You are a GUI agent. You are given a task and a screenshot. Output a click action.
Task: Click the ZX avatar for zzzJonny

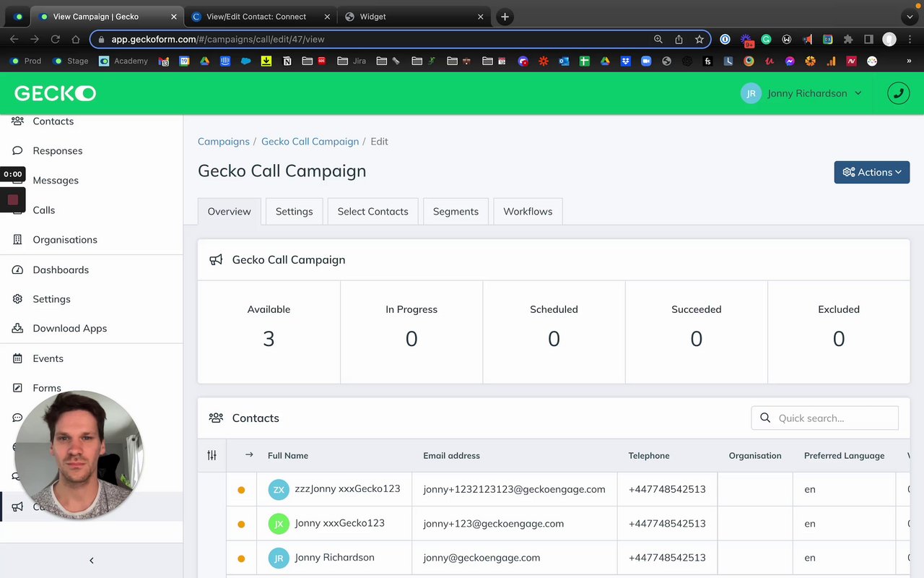(x=279, y=489)
